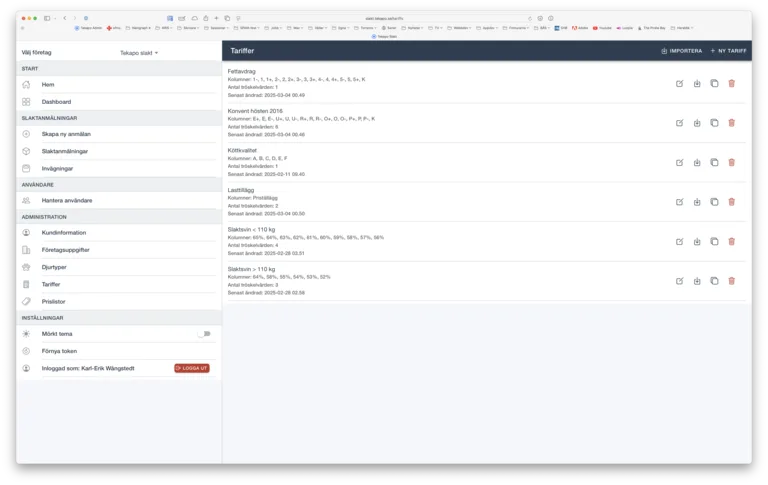Open the Tekapo slakt company dropdown

139,53
